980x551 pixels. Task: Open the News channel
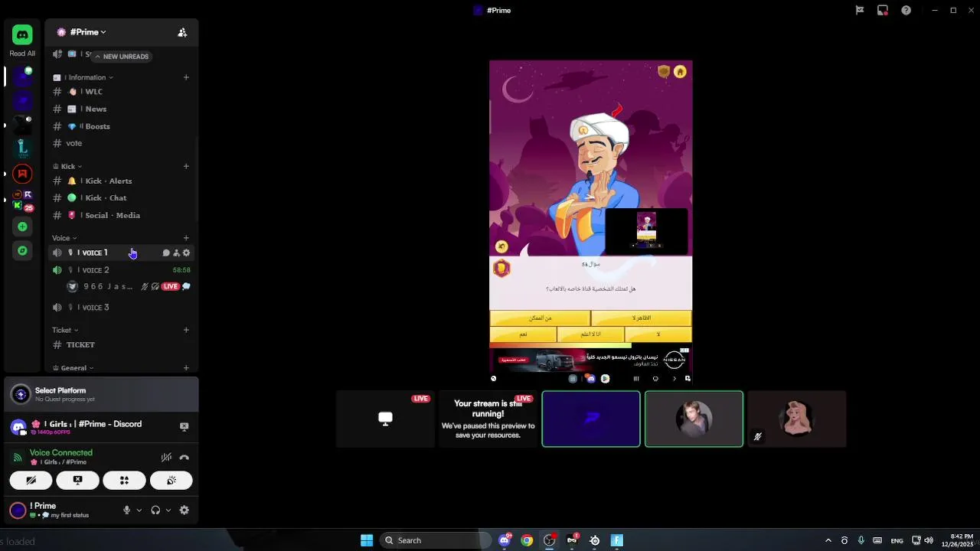pos(121,109)
